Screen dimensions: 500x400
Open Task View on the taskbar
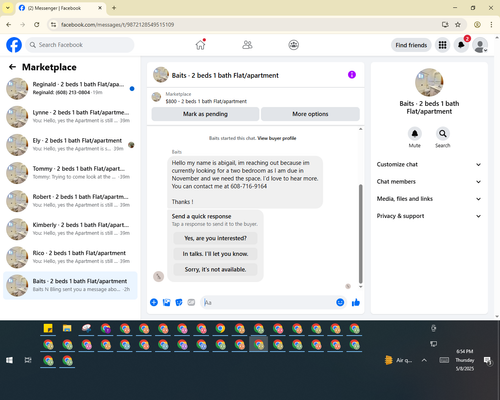[x=28, y=360]
